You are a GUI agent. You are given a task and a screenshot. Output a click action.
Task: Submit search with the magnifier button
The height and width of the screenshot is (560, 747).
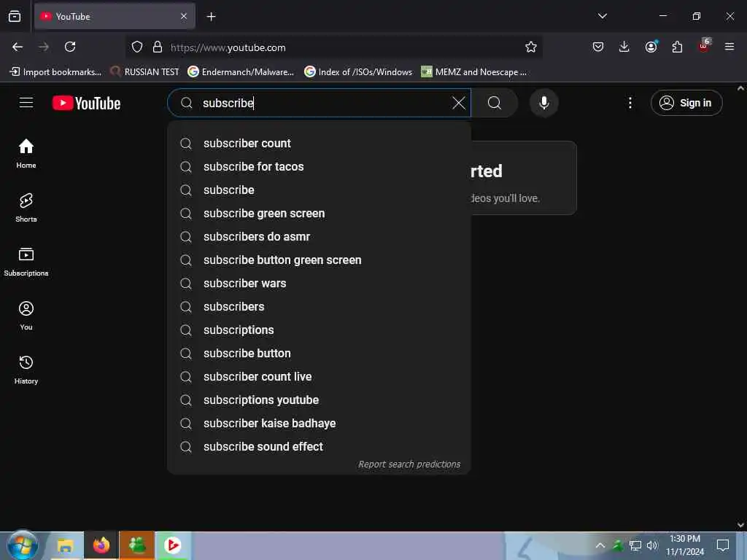pos(495,103)
